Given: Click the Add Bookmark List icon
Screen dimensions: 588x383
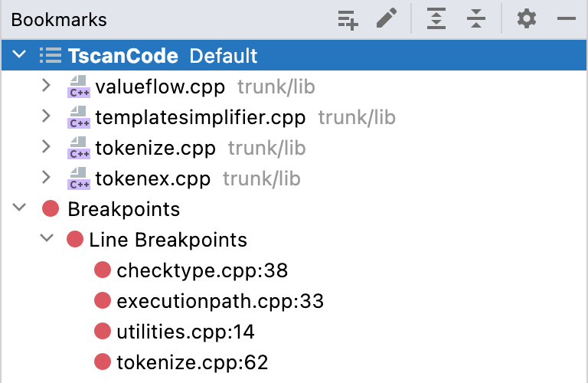Looking at the screenshot, I should [x=348, y=19].
